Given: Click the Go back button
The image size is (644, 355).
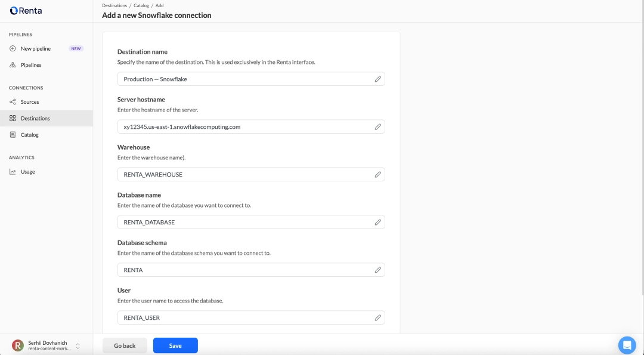Looking at the screenshot, I should (x=125, y=345).
